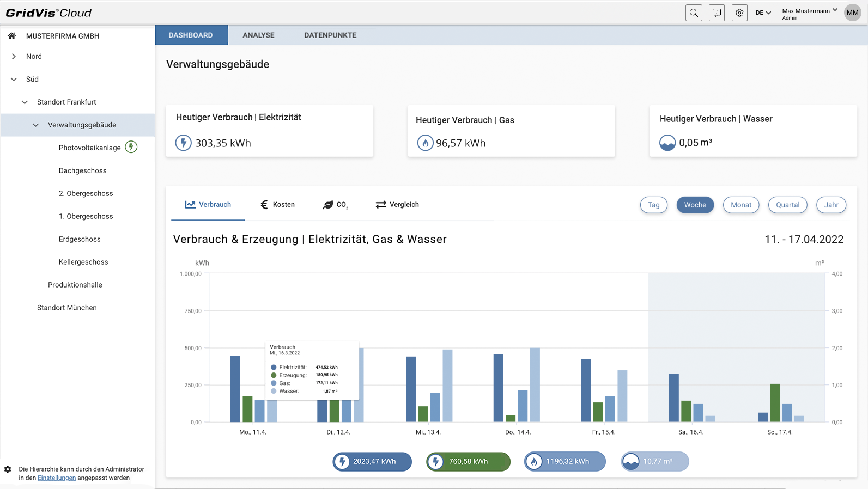Open the Vergleich chart tab
This screenshot has width=868, height=489.
pyautogui.click(x=397, y=205)
